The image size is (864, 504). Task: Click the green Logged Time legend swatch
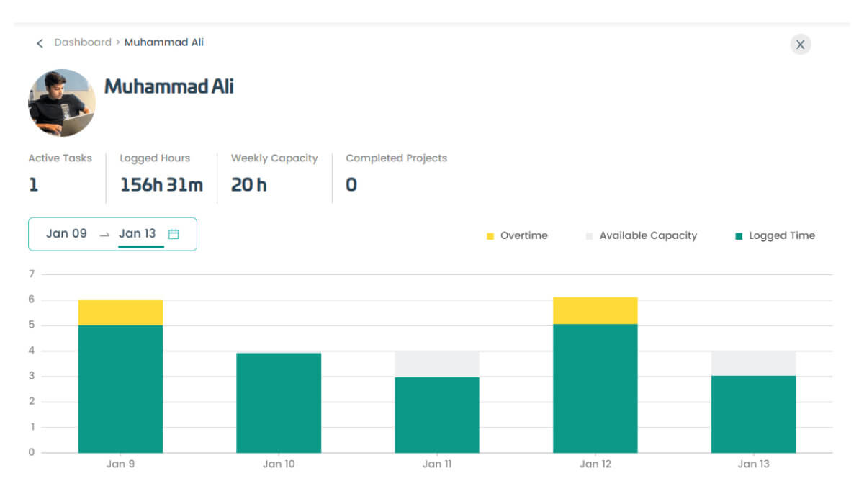click(739, 236)
